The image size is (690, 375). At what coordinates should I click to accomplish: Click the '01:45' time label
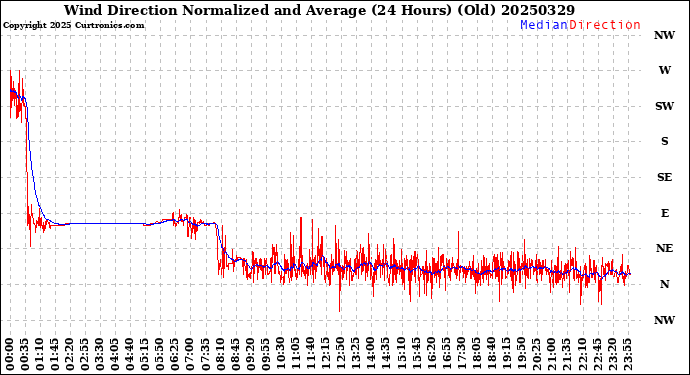(55, 354)
